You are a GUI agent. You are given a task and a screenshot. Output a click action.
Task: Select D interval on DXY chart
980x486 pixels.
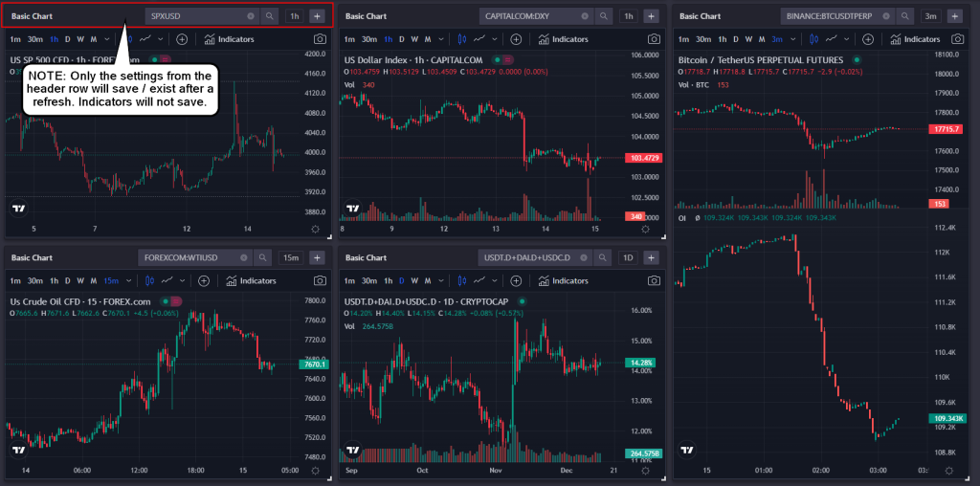coord(401,39)
